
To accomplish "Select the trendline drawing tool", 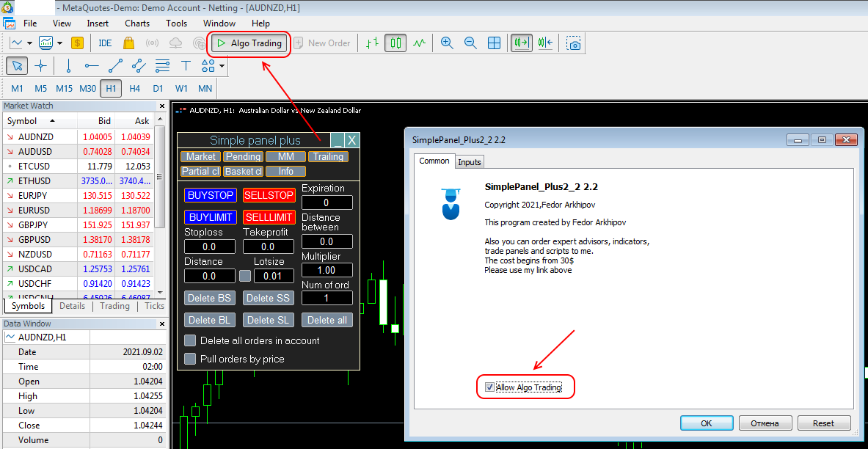I will coord(115,66).
